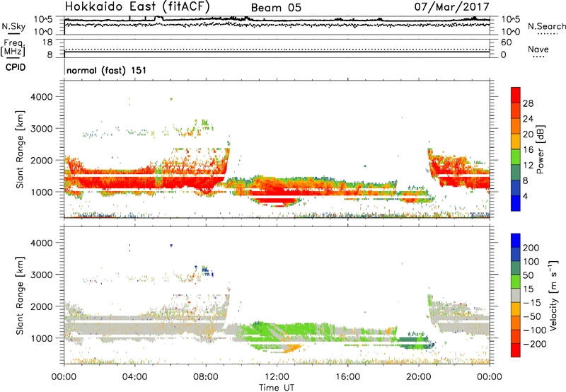Pick the blue top segment of velocity colorbar
Screen dimensions: 566x392
point(516,241)
